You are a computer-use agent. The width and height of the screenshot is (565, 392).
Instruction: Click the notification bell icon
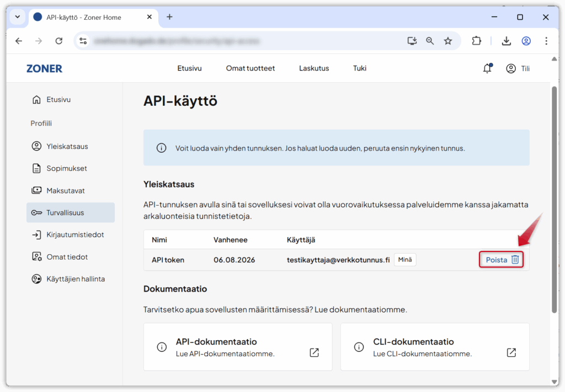[x=487, y=68]
